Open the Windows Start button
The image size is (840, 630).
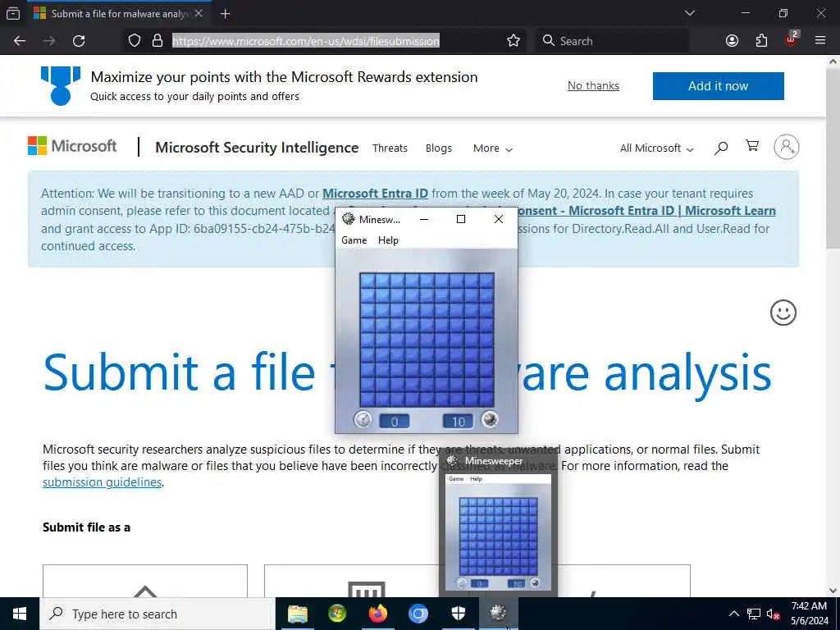pyautogui.click(x=20, y=614)
